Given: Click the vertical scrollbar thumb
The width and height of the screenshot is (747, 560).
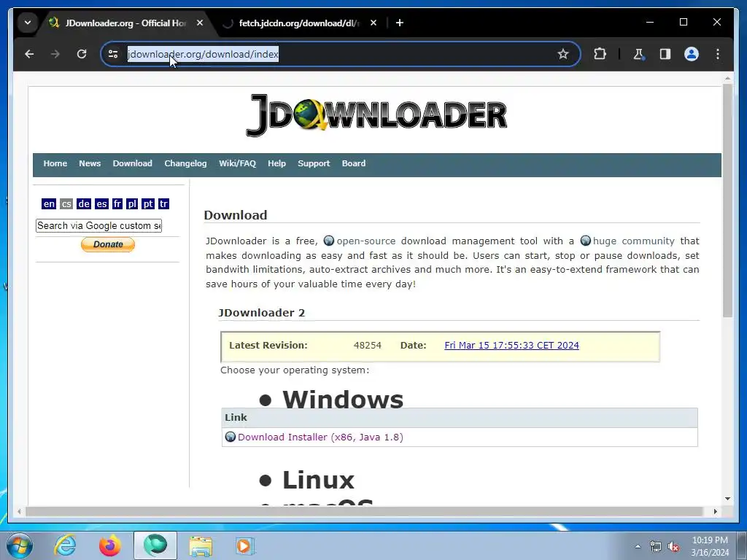Looking at the screenshot, I should pyautogui.click(x=727, y=200).
